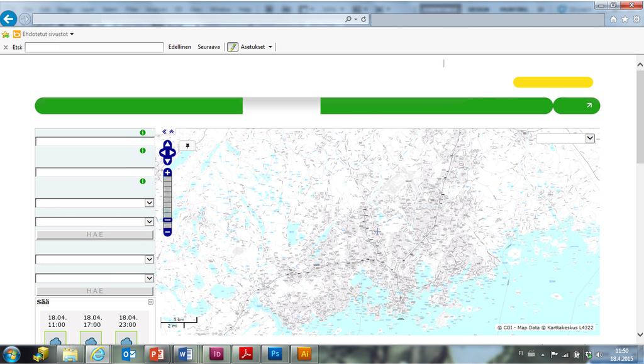Click the external link arrow on green button
Viewport: 644px width, 364px height.
pyautogui.click(x=589, y=106)
